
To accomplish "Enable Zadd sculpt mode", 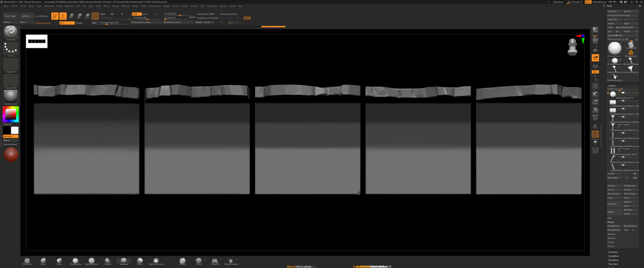I will click(136, 14).
